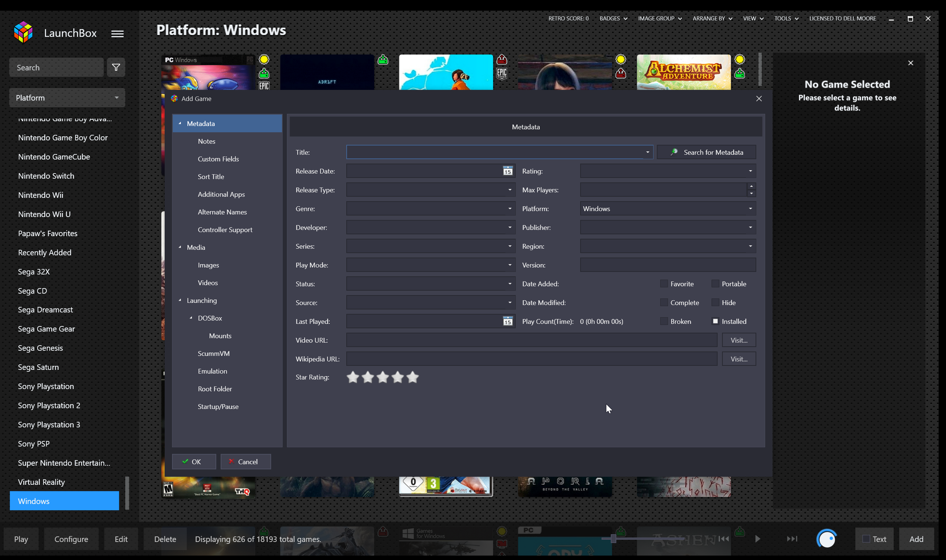Open the BADGES menu
Screen dimensions: 946x560
tap(613, 18)
